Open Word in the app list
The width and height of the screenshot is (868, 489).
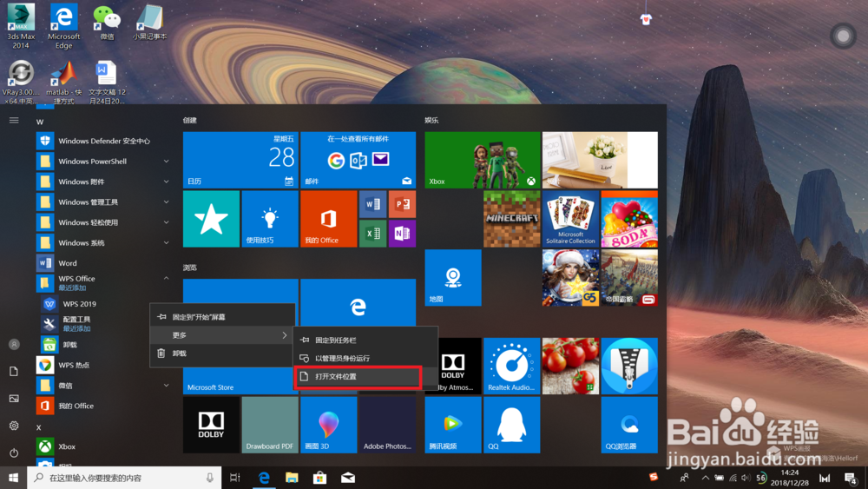[x=104, y=263]
